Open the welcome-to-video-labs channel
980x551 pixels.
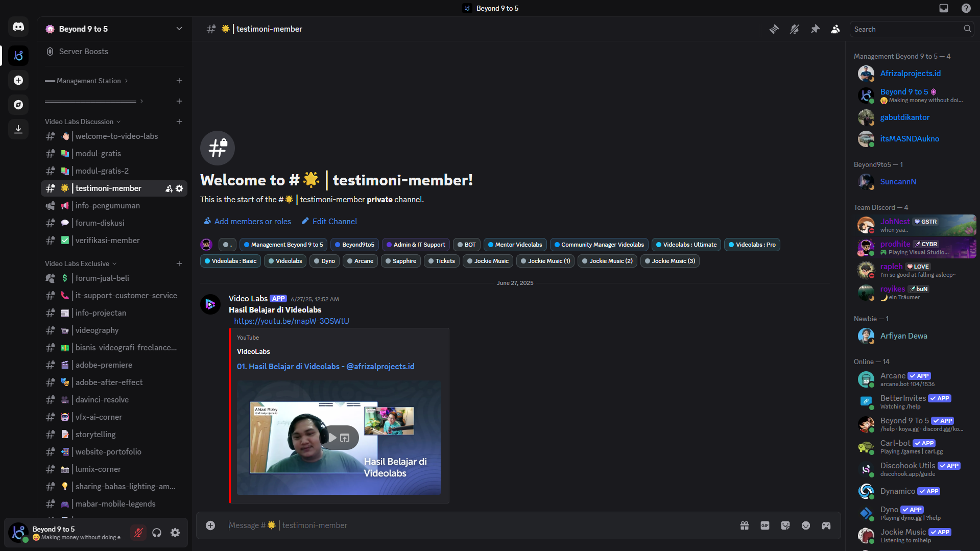click(x=114, y=136)
